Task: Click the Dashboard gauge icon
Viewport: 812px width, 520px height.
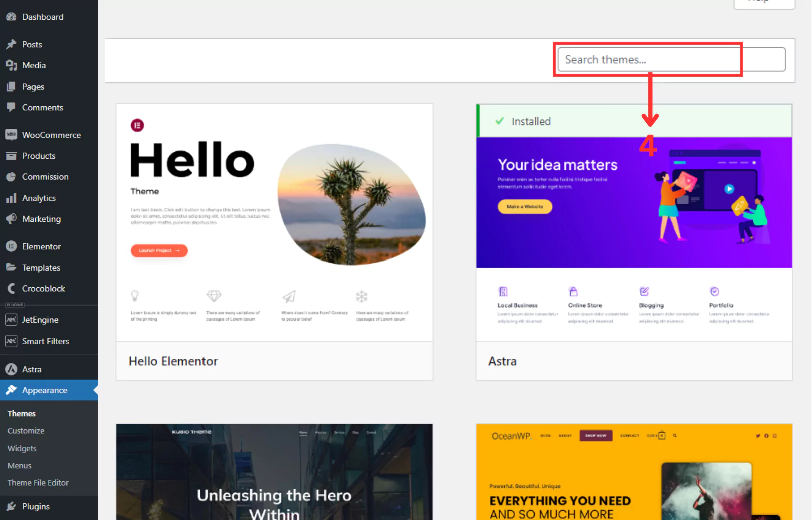Action: pyautogui.click(x=11, y=17)
